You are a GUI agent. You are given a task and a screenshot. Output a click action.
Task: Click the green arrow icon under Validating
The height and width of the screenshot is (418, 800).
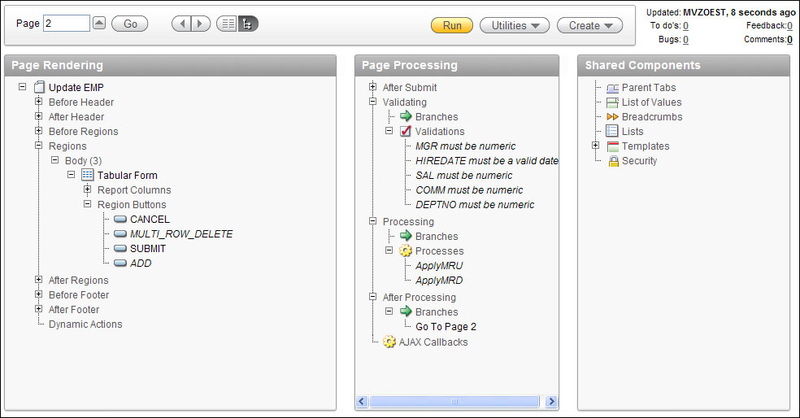coord(406,116)
